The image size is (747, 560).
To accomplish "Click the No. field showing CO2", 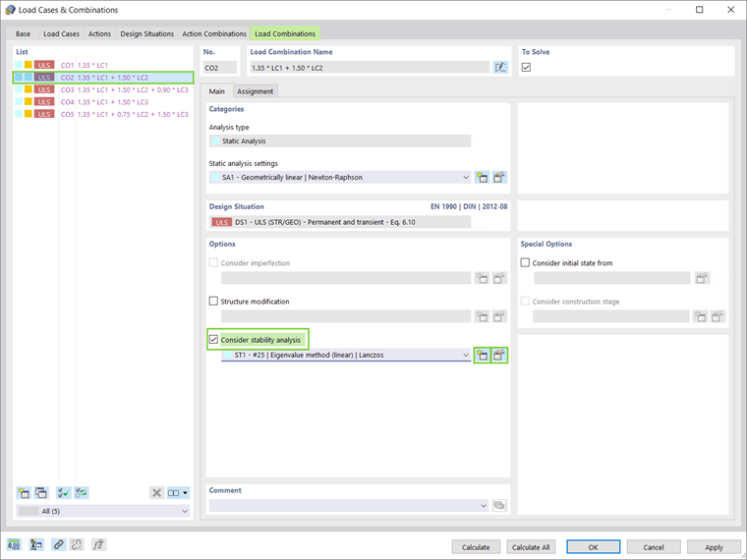I will (x=220, y=68).
